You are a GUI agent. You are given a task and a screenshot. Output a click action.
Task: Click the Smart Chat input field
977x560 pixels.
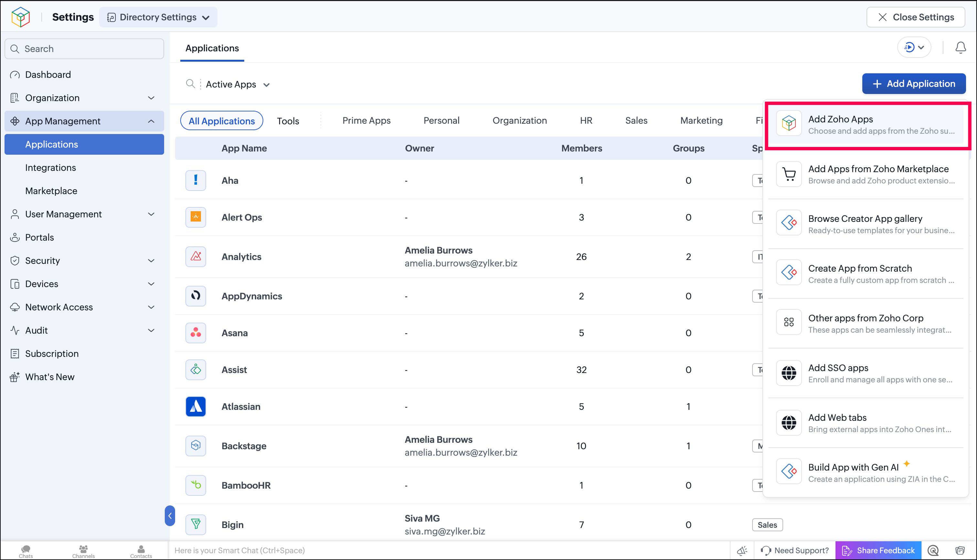pyautogui.click(x=449, y=550)
